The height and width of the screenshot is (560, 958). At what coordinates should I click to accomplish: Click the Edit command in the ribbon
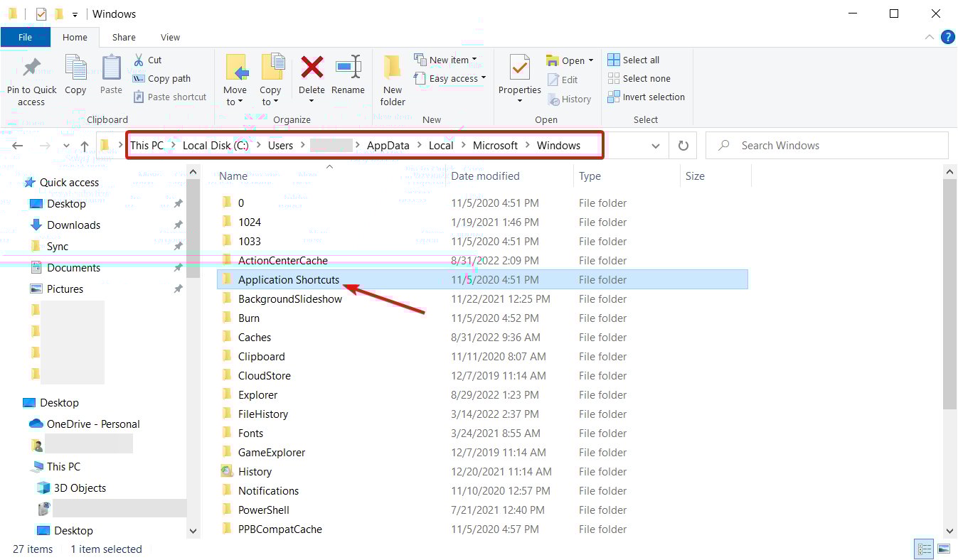(563, 80)
